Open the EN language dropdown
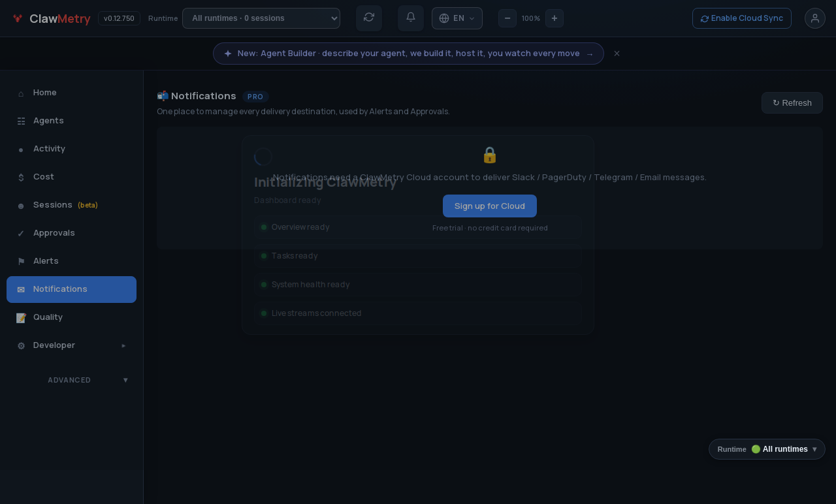 (x=457, y=18)
